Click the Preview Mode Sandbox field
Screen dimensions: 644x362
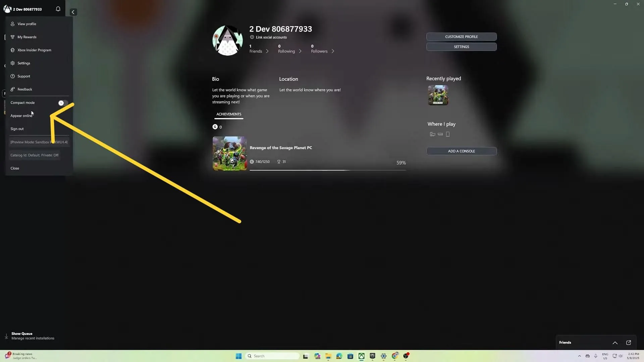click(39, 142)
